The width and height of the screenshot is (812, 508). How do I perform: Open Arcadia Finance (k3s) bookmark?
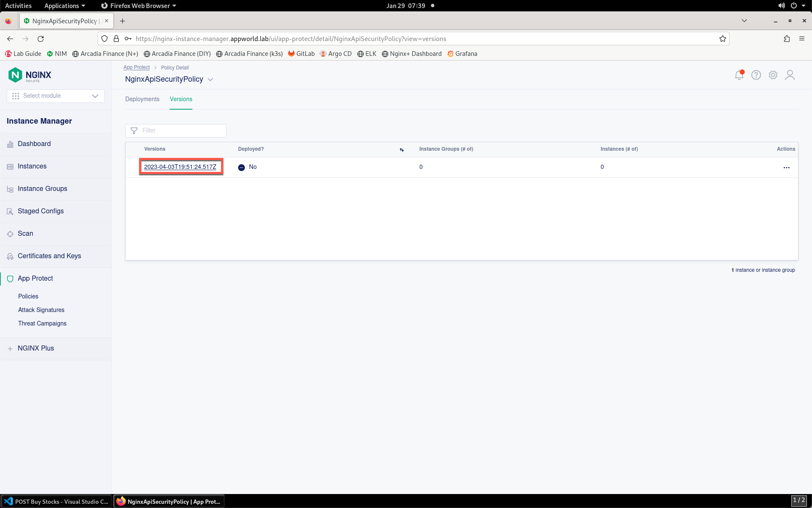[x=249, y=54]
